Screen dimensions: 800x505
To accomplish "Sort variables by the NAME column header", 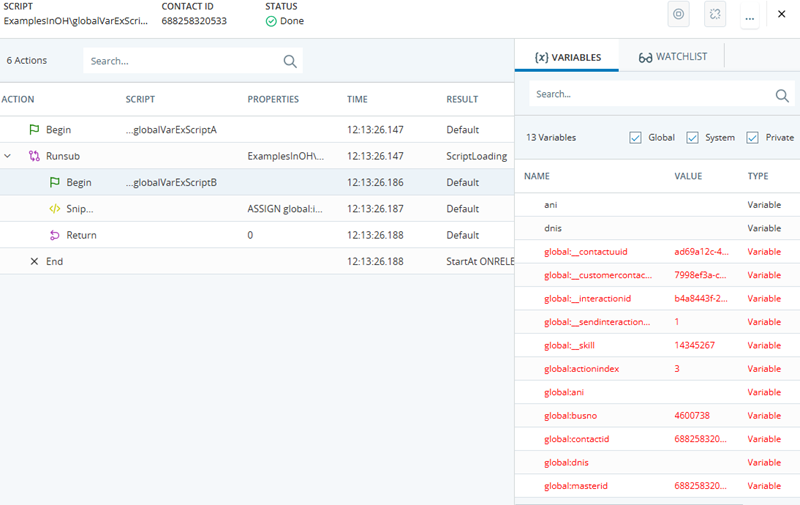I will [x=537, y=176].
